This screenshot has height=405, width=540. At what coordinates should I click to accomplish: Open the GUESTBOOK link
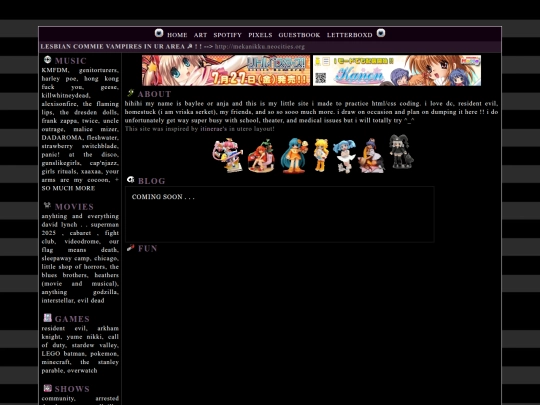(x=299, y=35)
